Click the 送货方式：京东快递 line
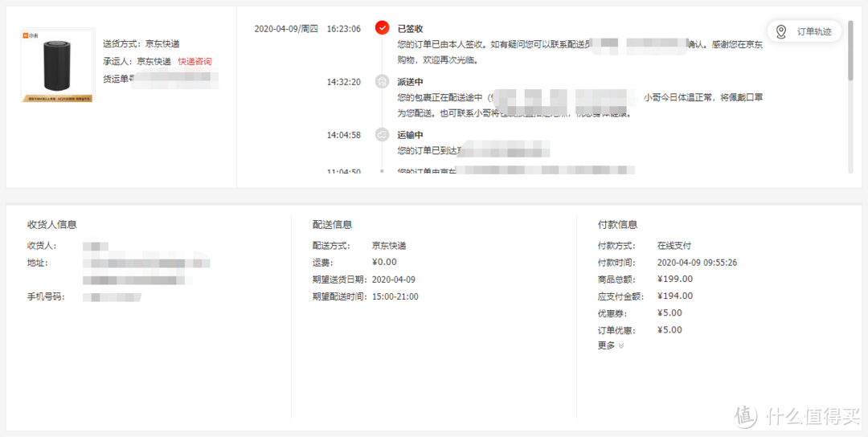The height and width of the screenshot is (437, 868). [141, 43]
